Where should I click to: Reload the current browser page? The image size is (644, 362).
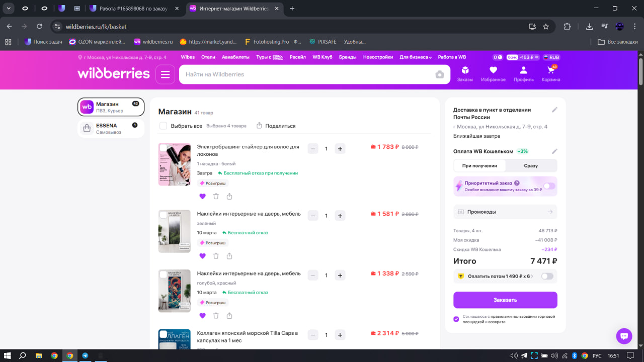40,27
